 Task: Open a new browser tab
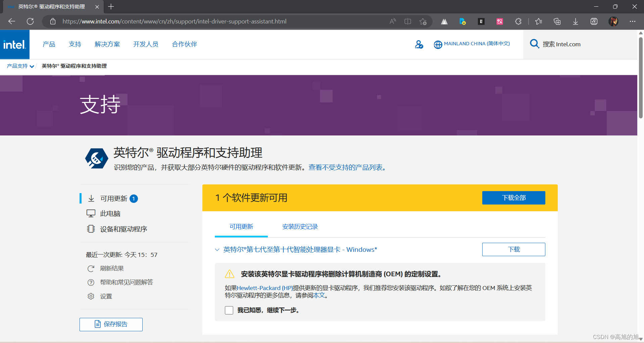click(111, 7)
